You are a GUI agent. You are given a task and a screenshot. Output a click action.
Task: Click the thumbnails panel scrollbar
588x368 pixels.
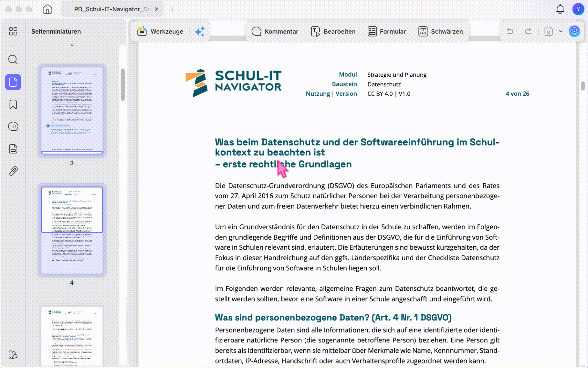click(123, 85)
